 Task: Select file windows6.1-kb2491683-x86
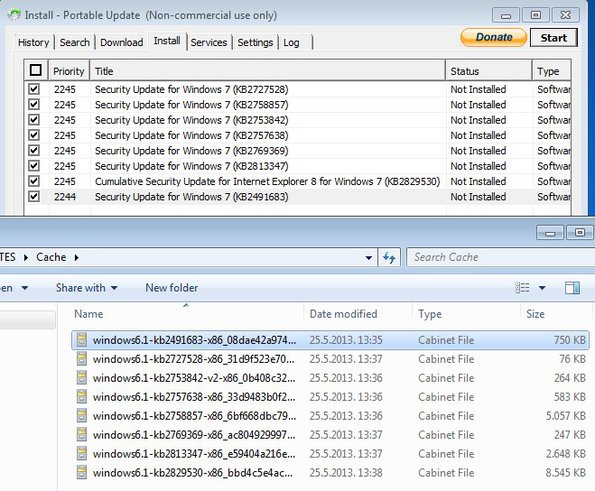point(330,340)
